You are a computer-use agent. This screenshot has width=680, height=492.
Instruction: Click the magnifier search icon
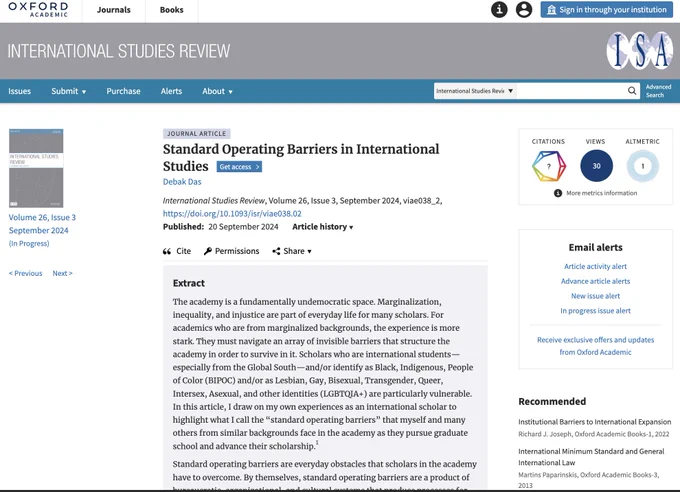pyautogui.click(x=632, y=91)
